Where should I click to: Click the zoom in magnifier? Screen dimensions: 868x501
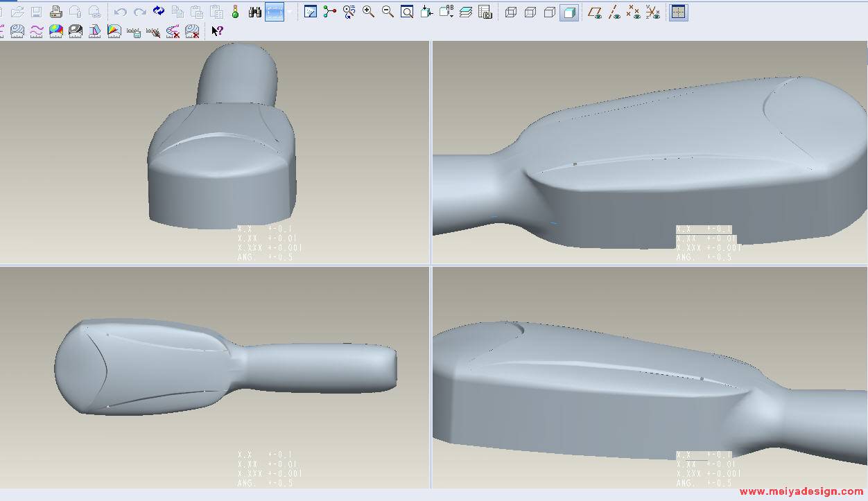click(368, 12)
